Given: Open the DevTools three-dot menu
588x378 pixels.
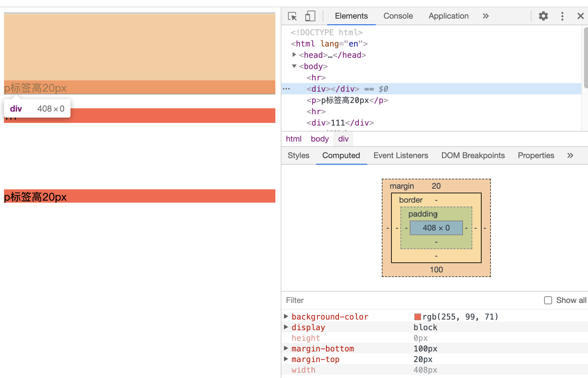Looking at the screenshot, I should [x=562, y=16].
